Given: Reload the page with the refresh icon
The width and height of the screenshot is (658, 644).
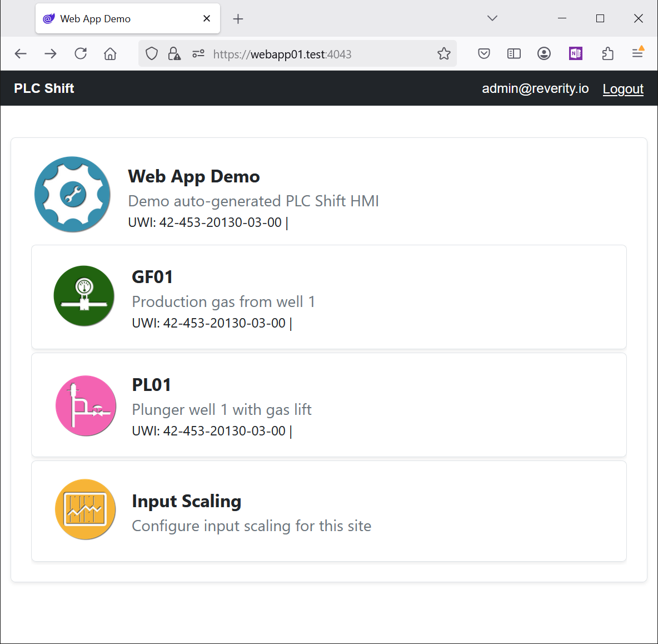Looking at the screenshot, I should coord(81,54).
